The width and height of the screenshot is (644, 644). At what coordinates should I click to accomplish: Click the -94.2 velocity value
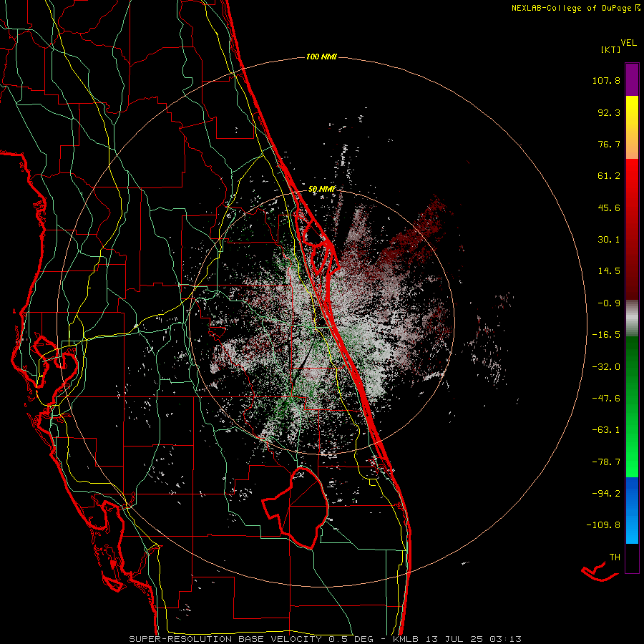[x=606, y=494]
